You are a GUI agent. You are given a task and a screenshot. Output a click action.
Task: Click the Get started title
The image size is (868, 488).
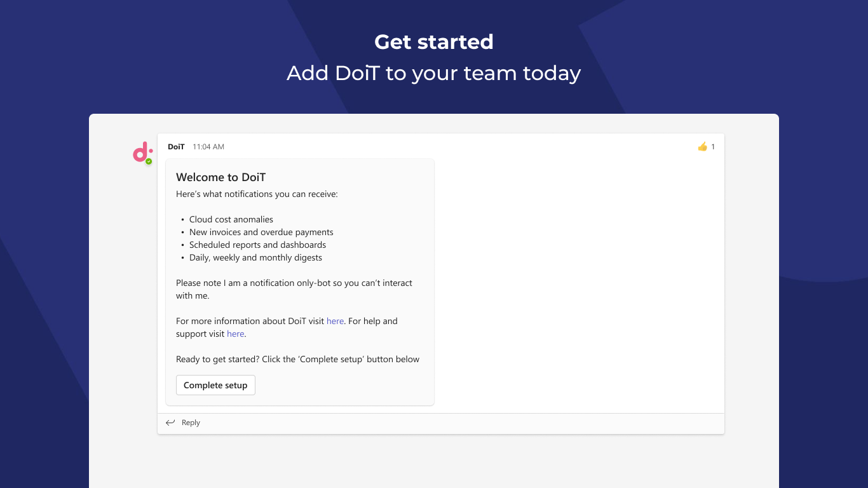point(434,42)
